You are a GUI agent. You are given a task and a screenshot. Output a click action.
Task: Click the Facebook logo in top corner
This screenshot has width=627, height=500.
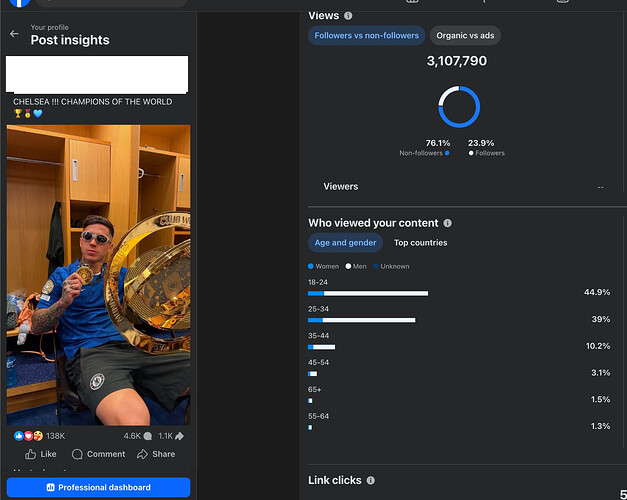pyautogui.click(x=18, y=4)
